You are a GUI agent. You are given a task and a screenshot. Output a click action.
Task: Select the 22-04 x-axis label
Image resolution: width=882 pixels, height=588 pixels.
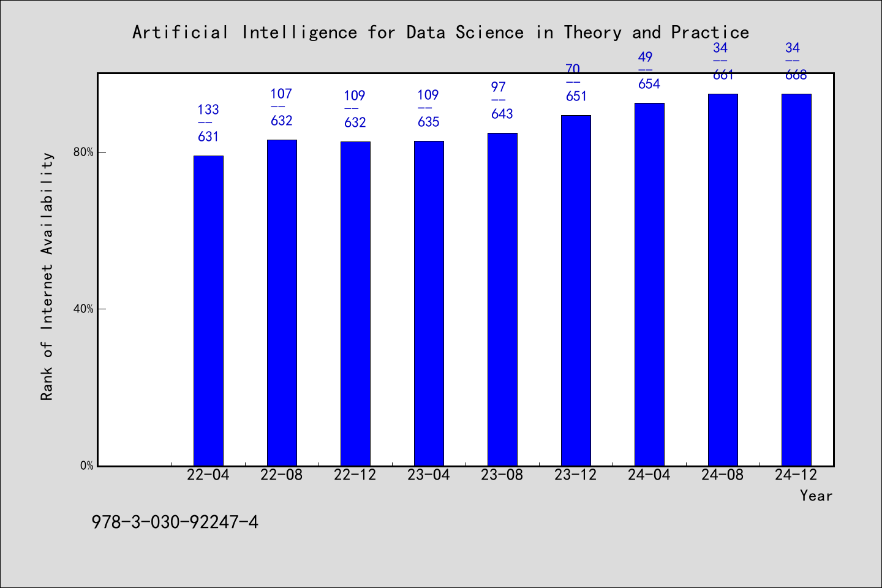(208, 475)
